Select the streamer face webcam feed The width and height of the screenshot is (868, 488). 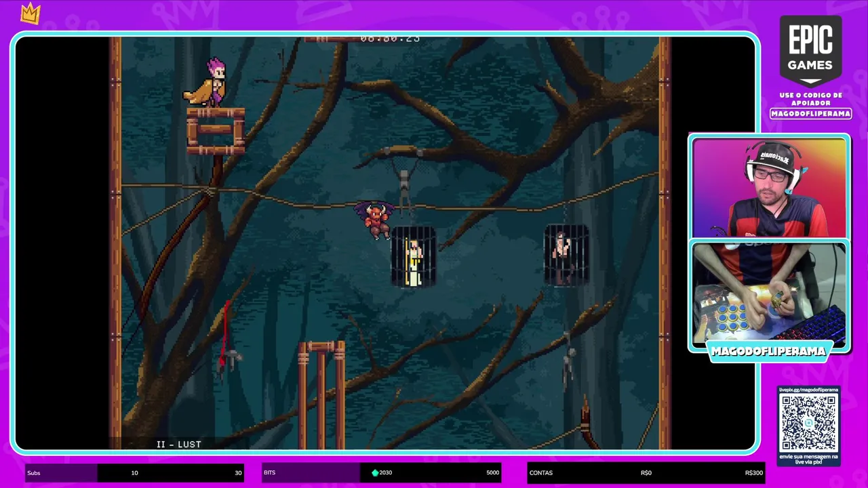pyautogui.click(x=770, y=188)
